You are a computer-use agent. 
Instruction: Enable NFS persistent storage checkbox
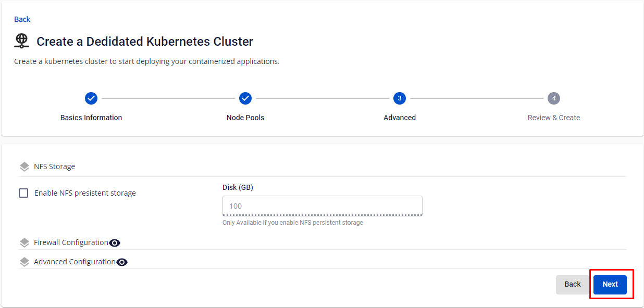click(x=23, y=193)
